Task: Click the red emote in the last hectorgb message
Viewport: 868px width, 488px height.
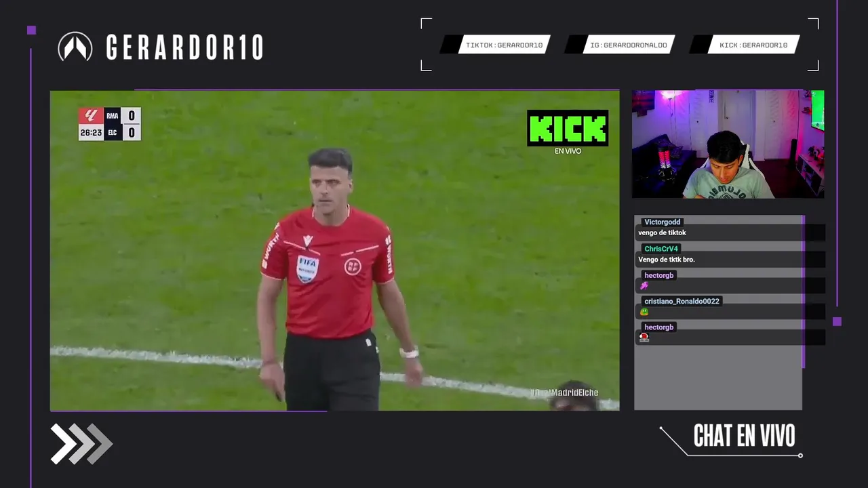Action: point(644,337)
